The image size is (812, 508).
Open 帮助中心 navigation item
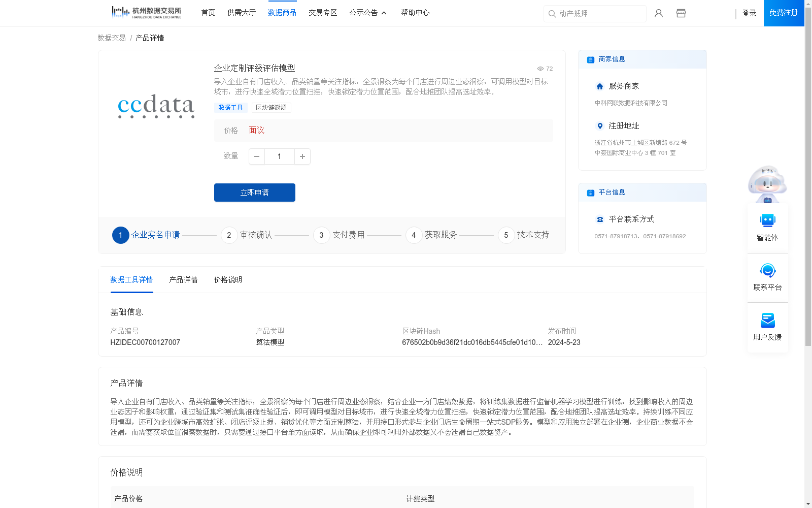tap(415, 13)
